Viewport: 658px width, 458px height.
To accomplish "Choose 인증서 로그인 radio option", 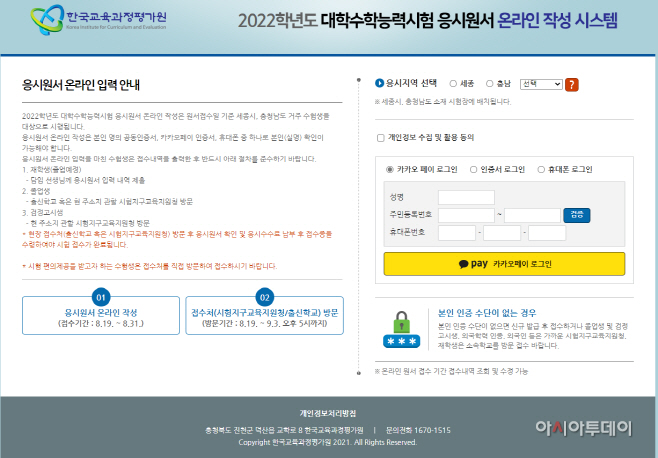I will 473,170.
